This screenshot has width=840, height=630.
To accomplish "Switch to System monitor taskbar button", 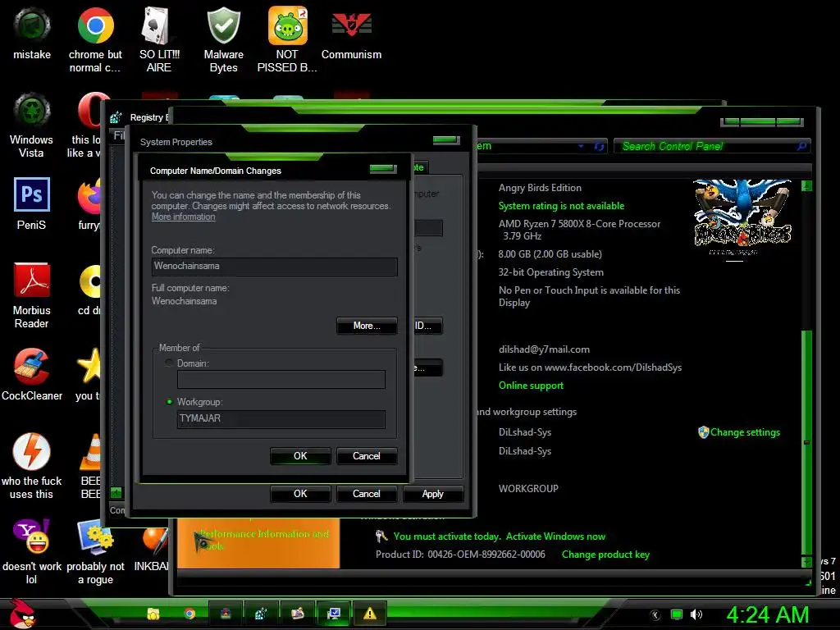I will pos(334,614).
